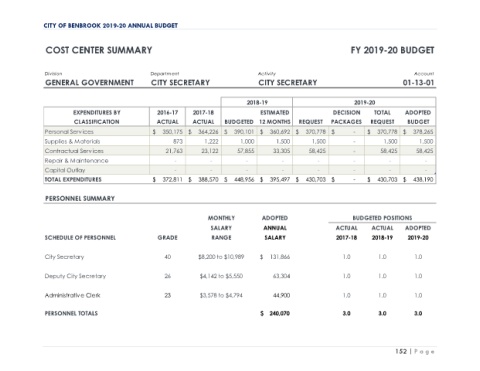The image size is (480, 371).
Task: Click the Supplies & Materials row label
Action: 72,141
